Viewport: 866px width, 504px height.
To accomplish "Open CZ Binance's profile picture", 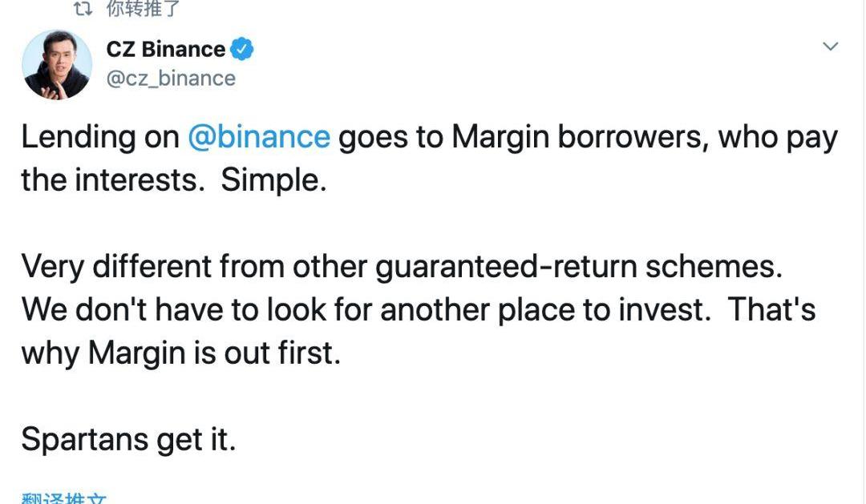I will (x=56, y=65).
